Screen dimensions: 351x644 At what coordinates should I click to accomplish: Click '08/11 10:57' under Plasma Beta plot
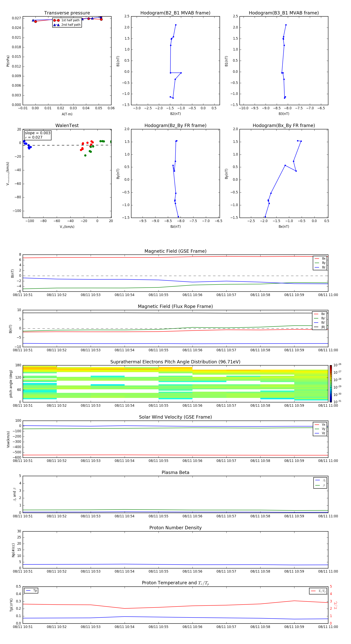[x=226, y=516]
